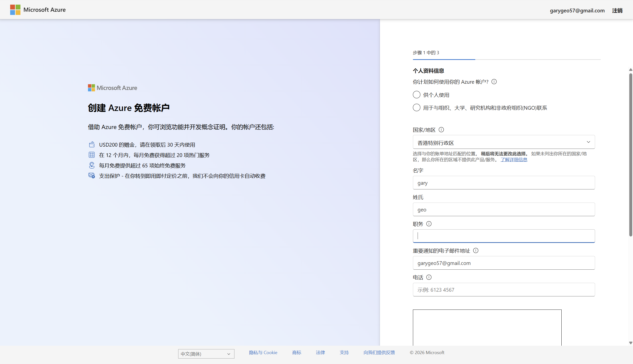
Task: Click the 注销 sign-out link
Action: click(x=617, y=10)
